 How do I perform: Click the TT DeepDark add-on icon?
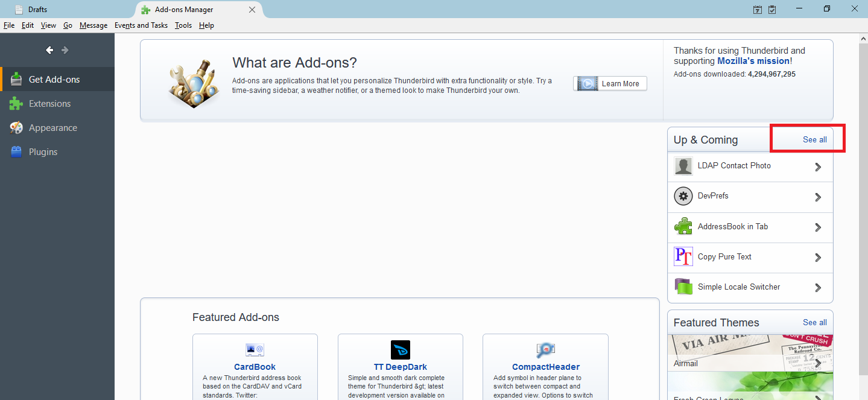coord(400,350)
